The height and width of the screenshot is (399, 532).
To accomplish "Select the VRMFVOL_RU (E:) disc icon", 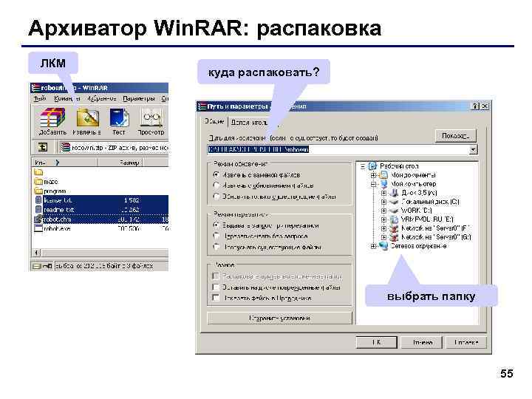I will [x=394, y=219].
